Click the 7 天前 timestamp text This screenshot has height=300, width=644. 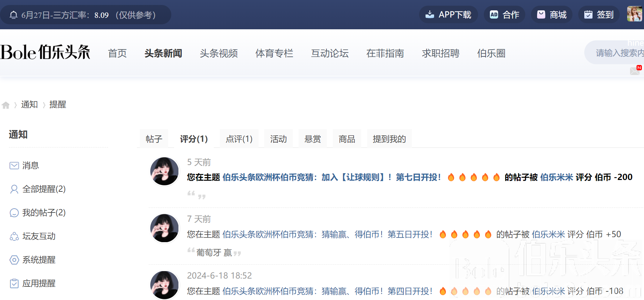click(x=199, y=219)
